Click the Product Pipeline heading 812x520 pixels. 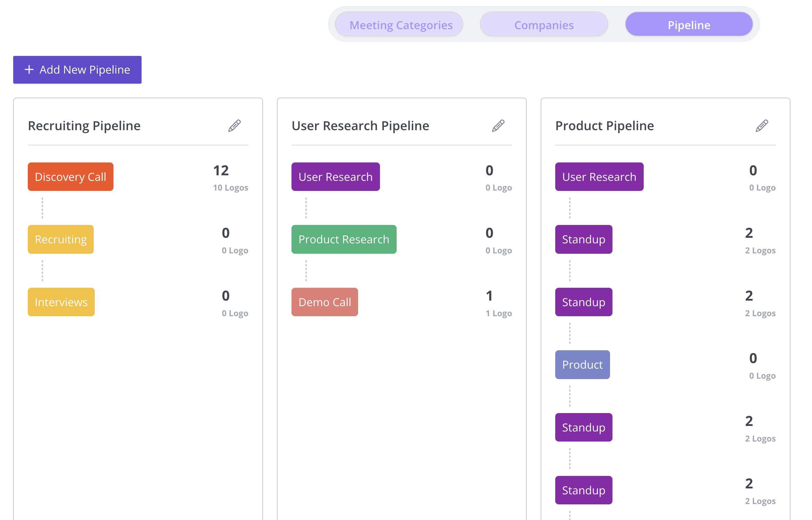tap(604, 126)
